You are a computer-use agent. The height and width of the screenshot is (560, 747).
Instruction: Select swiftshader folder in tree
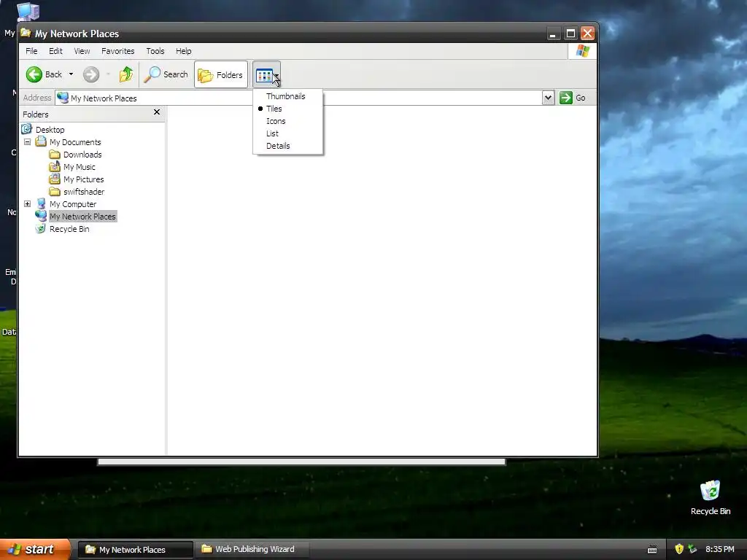click(84, 192)
